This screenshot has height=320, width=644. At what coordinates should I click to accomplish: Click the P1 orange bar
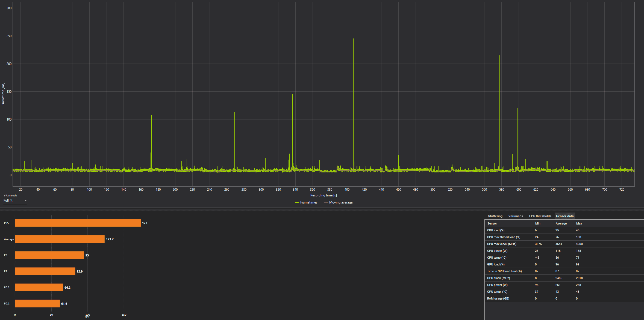click(45, 271)
